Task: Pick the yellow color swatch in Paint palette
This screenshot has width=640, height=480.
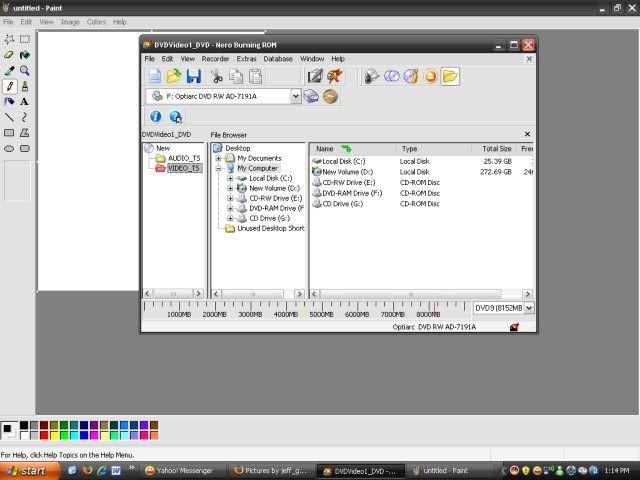Action: (x=54, y=435)
